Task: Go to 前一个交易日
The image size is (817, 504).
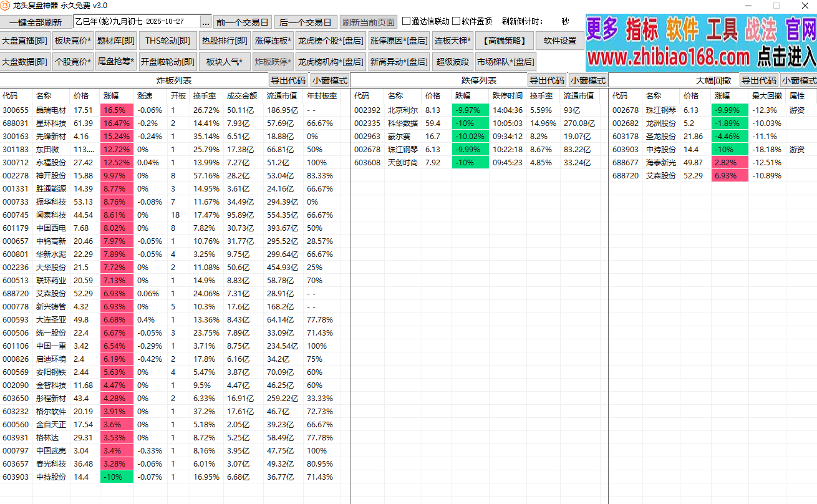Action: (x=242, y=22)
